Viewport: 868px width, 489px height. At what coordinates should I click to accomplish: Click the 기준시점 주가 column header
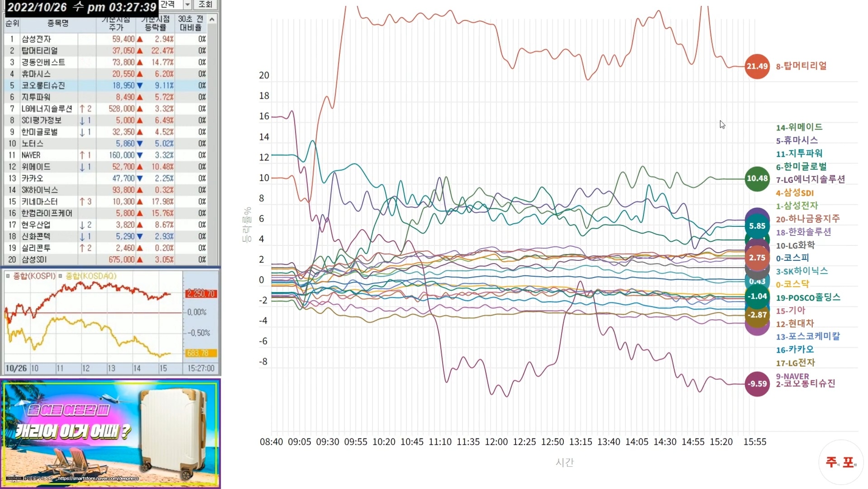click(x=116, y=23)
